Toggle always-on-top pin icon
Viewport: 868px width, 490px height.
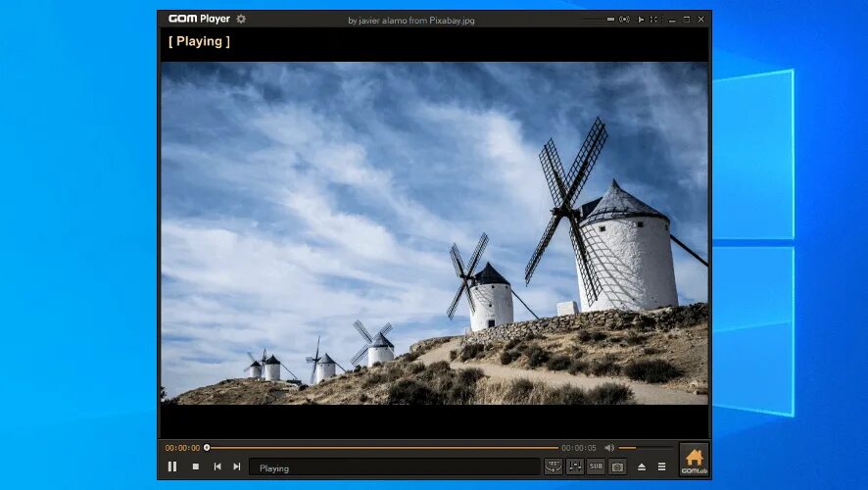pyautogui.click(x=641, y=19)
